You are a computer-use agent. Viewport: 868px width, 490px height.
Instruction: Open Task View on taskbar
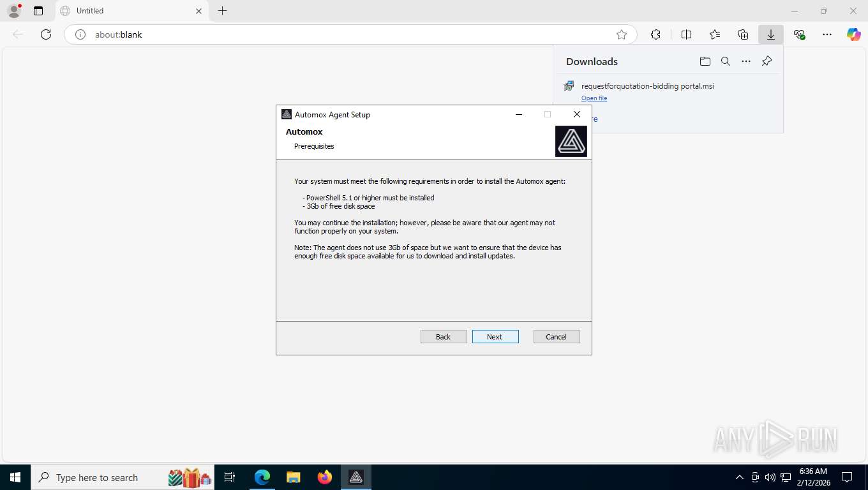230,477
